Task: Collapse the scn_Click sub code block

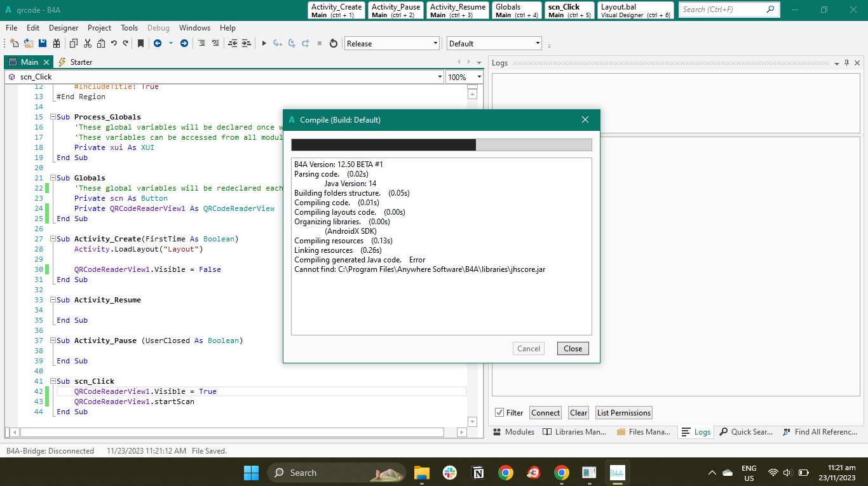Action: (52, 381)
